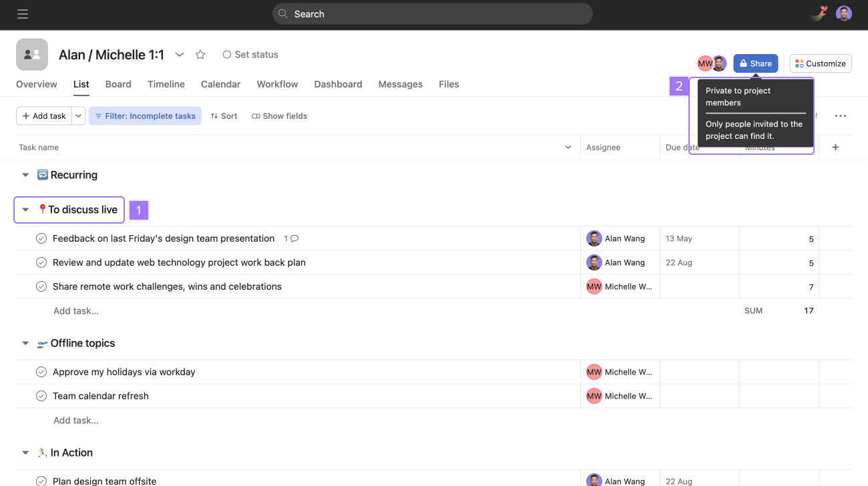Complete the 'Share remote work challenges' task
Screen dimensions: 868x486
(x=41, y=286)
